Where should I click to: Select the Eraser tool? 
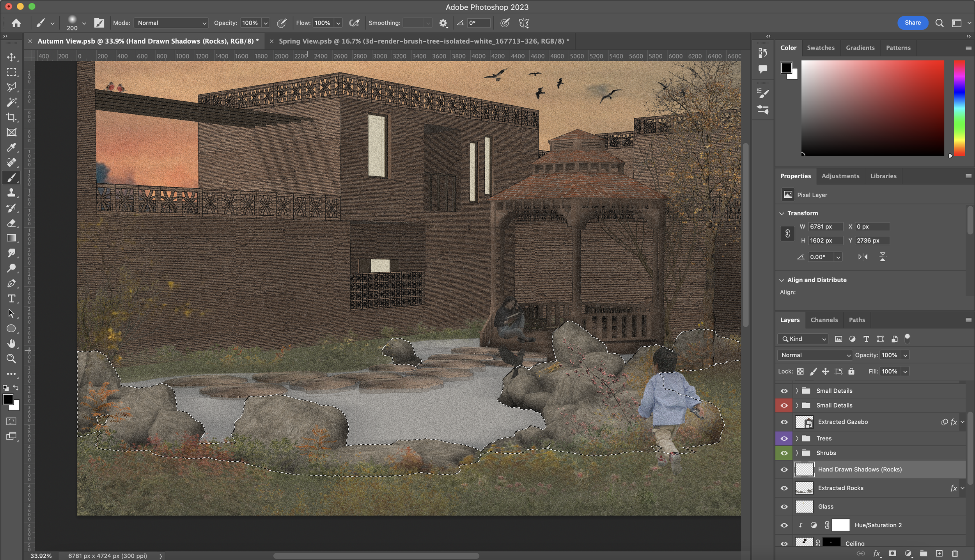(x=11, y=223)
